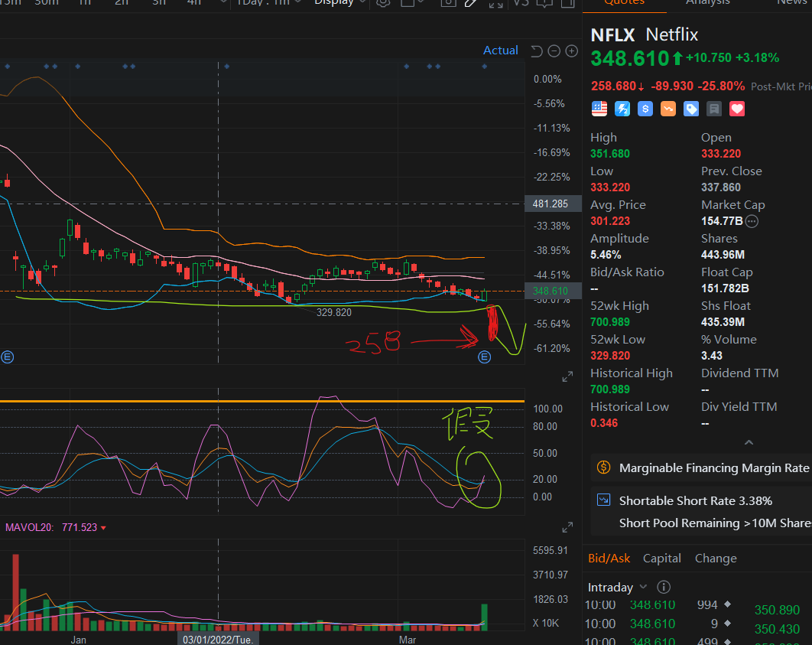
Task: Open the Capital tab
Action: click(662, 558)
